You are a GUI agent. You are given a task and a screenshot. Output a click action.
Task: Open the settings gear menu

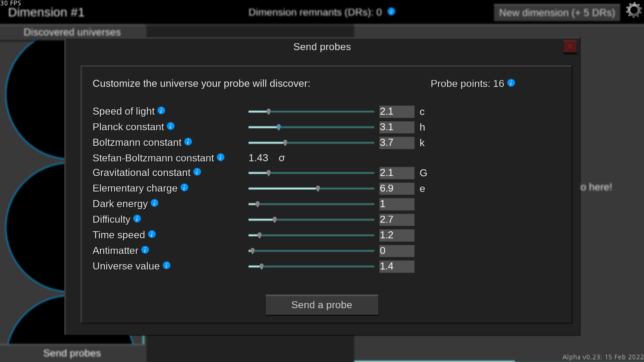click(x=633, y=10)
